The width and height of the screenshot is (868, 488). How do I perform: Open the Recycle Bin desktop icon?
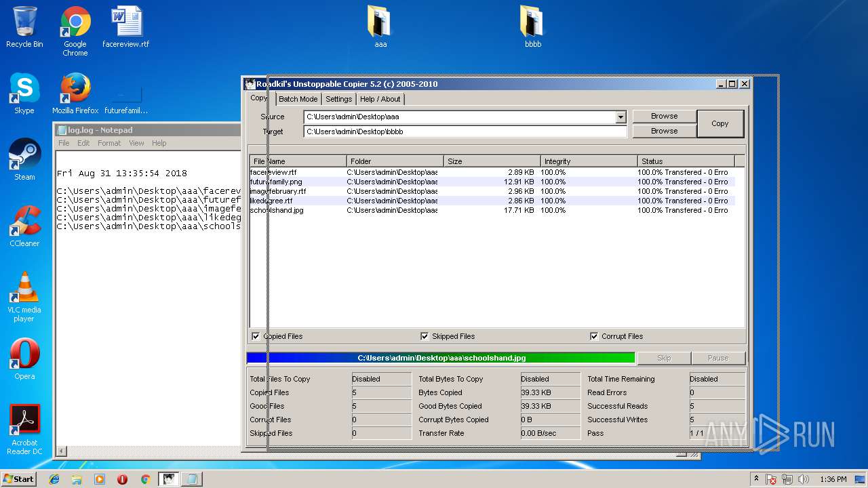click(24, 27)
